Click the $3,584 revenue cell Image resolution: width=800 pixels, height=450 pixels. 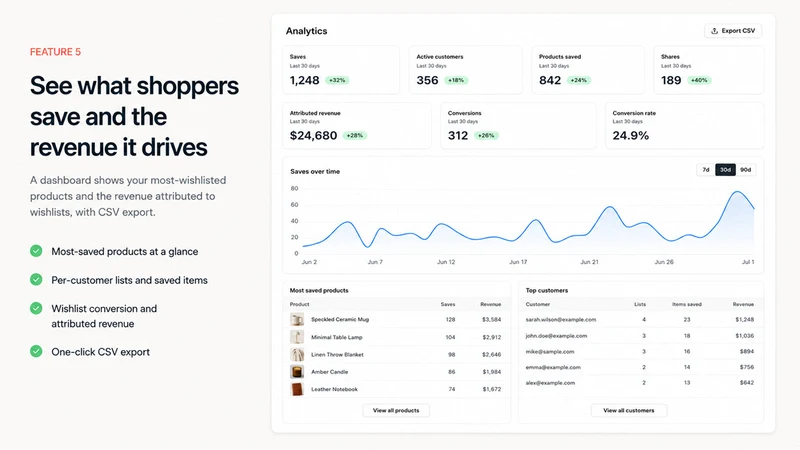coord(491,320)
